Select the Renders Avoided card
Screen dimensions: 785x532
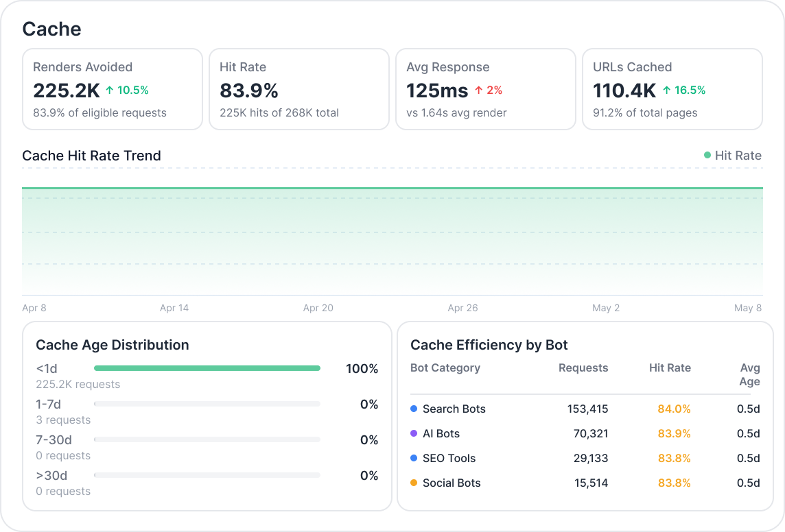point(113,89)
